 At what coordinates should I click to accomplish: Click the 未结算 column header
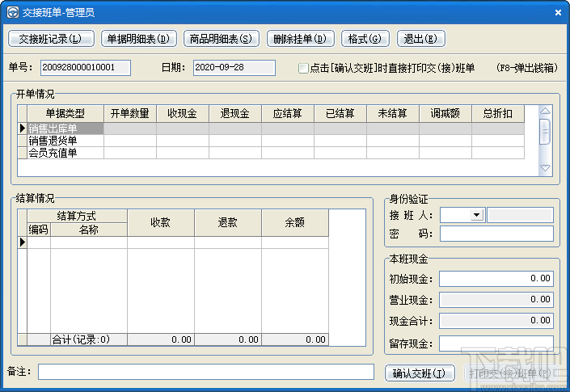click(393, 114)
